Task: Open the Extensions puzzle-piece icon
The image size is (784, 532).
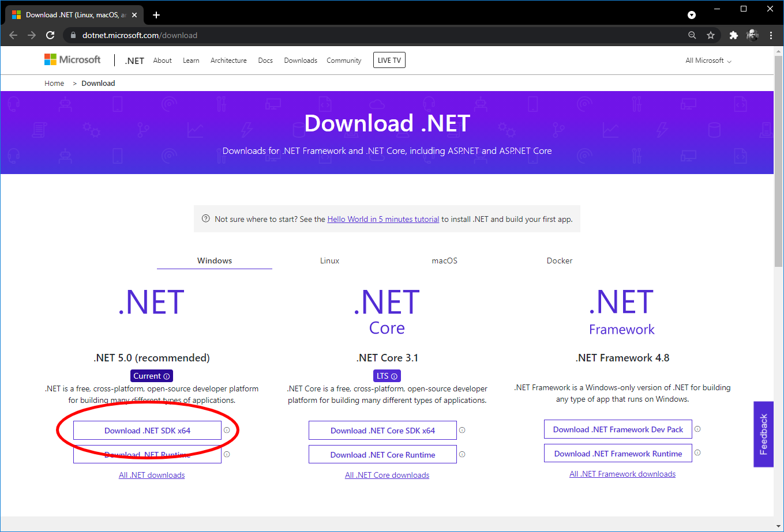Action: (x=734, y=35)
